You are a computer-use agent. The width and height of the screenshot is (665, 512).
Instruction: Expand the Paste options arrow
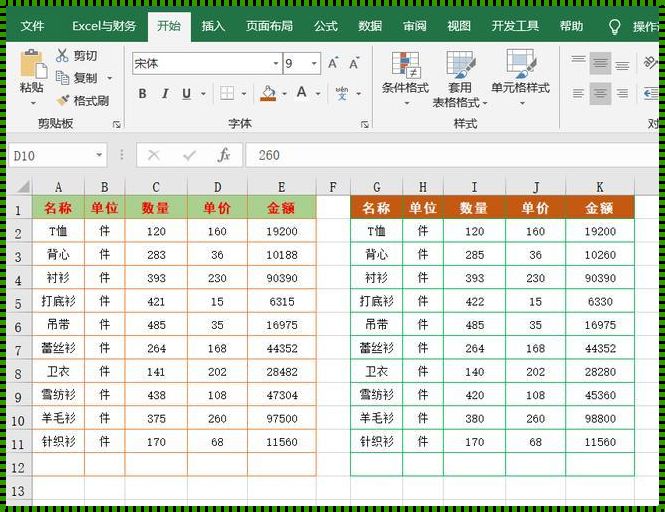point(33,102)
